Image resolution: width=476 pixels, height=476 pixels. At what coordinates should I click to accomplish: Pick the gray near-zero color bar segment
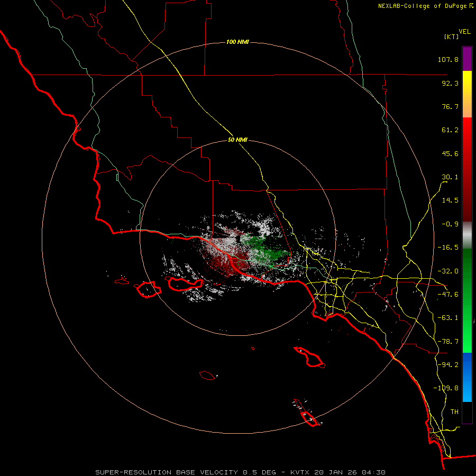click(x=467, y=235)
